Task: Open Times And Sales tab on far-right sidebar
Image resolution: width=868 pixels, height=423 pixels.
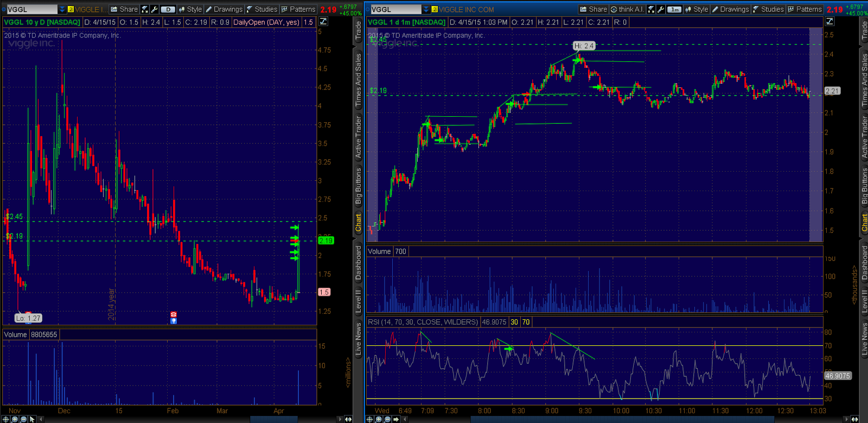Action: (x=864, y=79)
